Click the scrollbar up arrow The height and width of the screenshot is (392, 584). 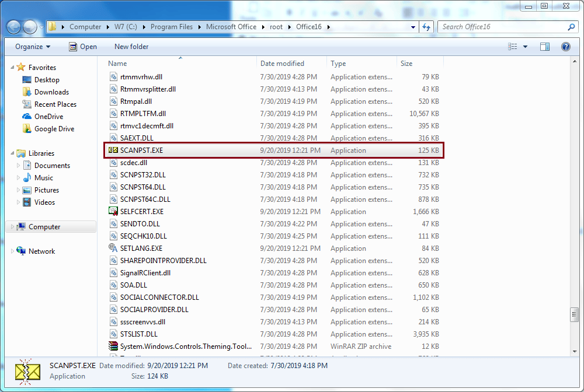[x=574, y=62]
